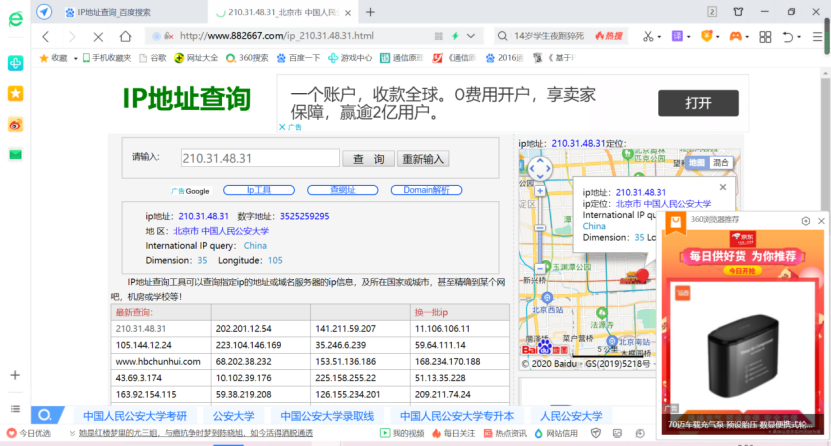Switch the map to 地图 view

coord(697,163)
